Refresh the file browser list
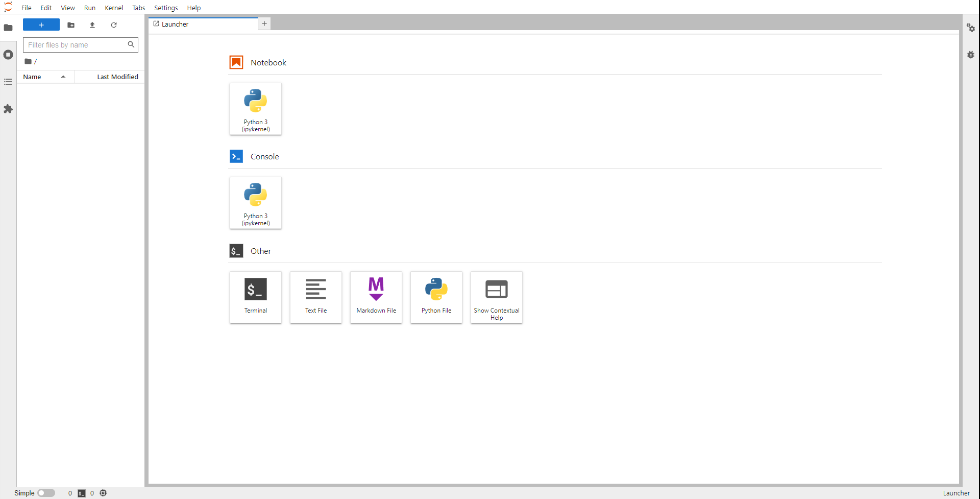 [114, 25]
